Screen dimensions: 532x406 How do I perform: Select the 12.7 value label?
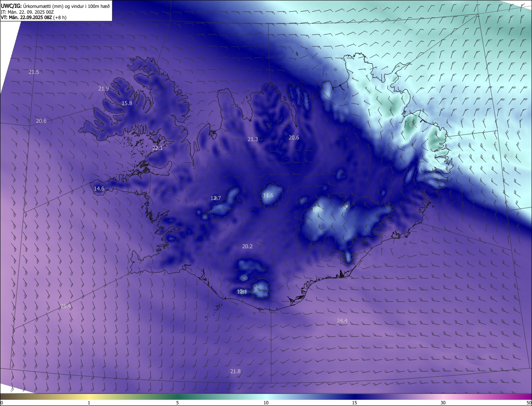(x=216, y=198)
